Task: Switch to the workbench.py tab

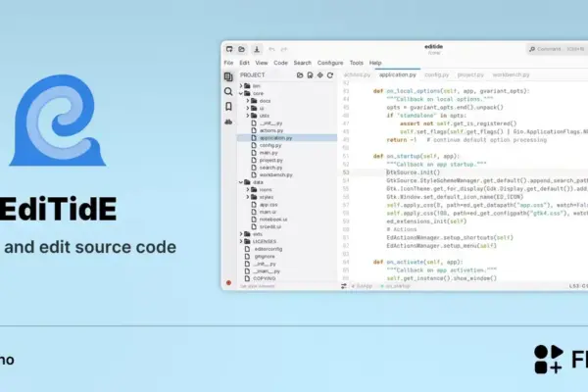Action: click(x=511, y=75)
